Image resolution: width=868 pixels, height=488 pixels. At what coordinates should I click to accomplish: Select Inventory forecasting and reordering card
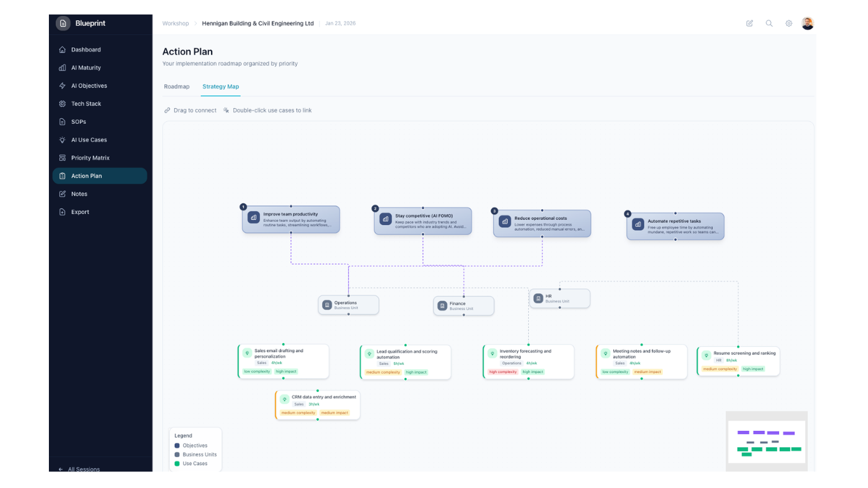pyautogui.click(x=529, y=362)
